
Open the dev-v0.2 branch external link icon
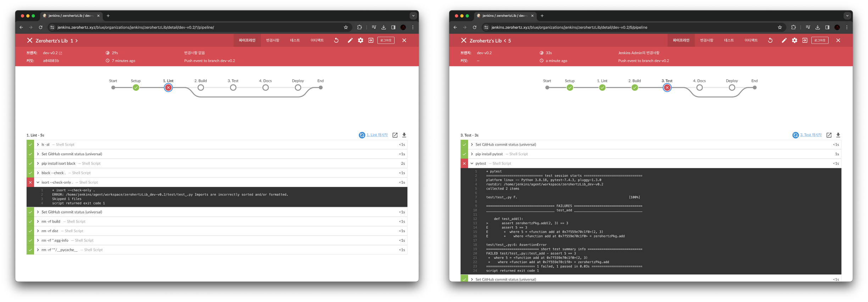point(60,53)
